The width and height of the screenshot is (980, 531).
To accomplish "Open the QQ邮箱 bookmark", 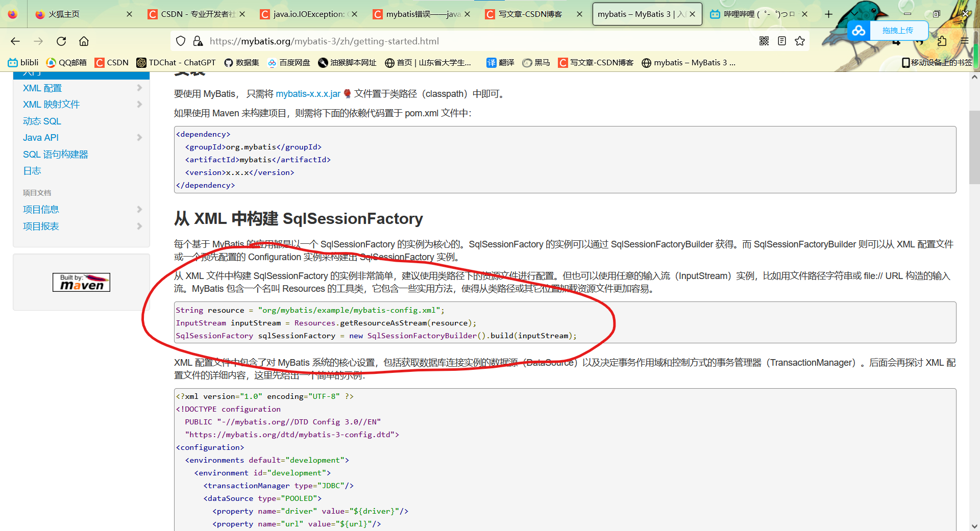I will (66, 63).
